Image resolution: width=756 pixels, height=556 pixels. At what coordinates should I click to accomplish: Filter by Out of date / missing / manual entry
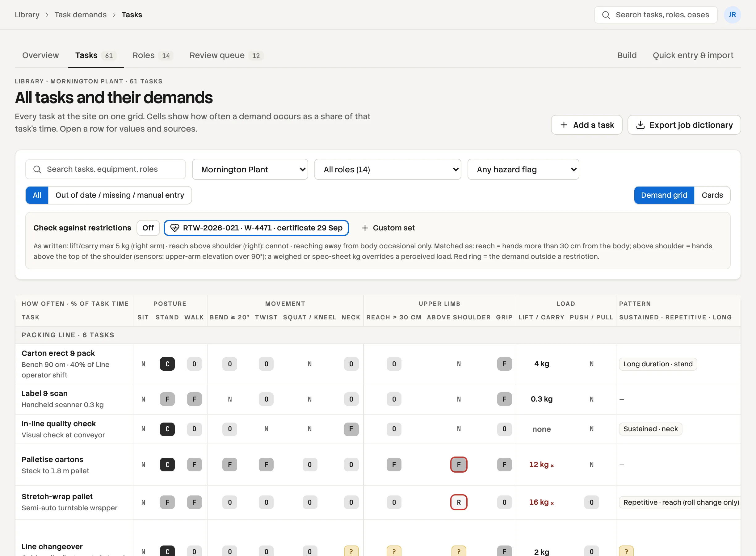tap(120, 195)
